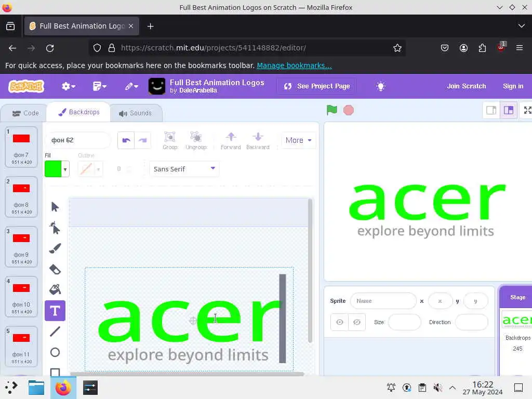
Task: Expand the More options dropdown
Action: point(299,140)
